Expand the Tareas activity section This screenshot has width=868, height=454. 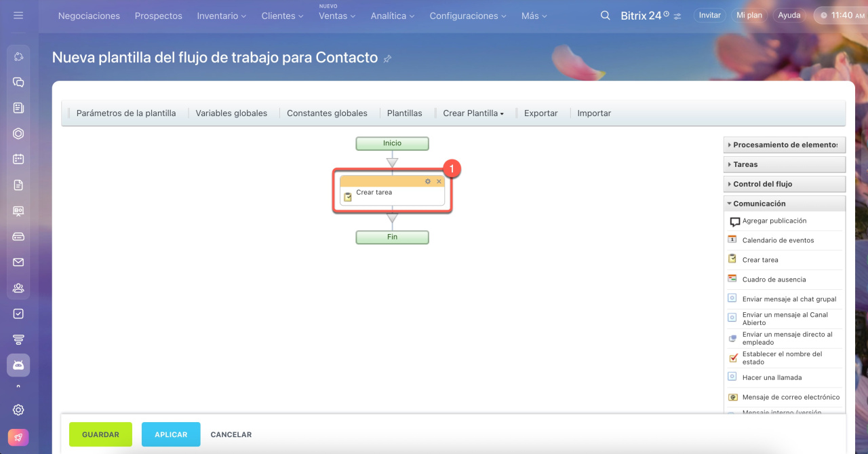785,164
